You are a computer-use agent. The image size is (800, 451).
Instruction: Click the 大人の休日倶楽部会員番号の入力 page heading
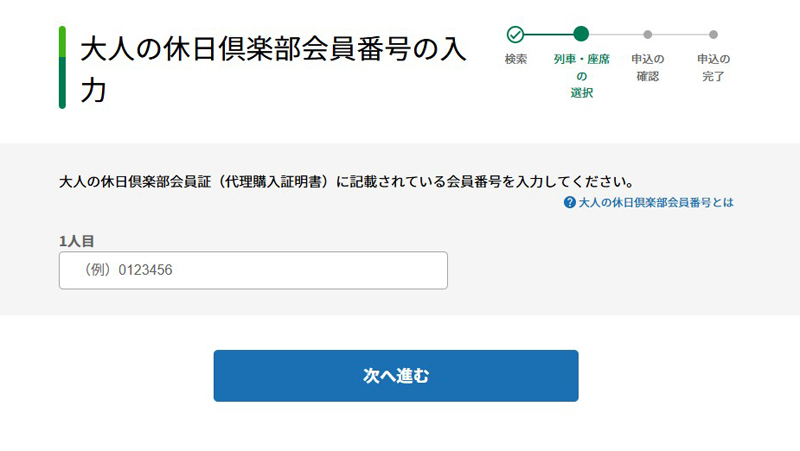273,69
